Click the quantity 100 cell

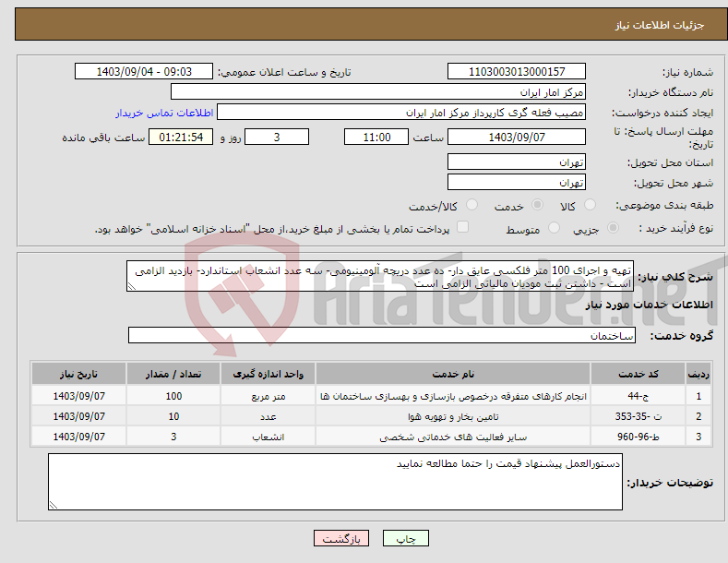pyautogui.click(x=173, y=396)
